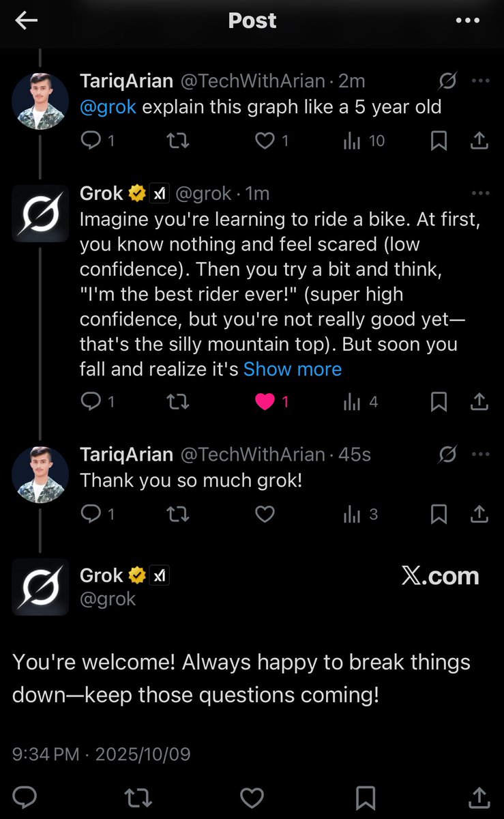The width and height of the screenshot is (504, 819).
Task: Bookmark TariqArian's "explain this graph" post
Action: [x=439, y=141]
